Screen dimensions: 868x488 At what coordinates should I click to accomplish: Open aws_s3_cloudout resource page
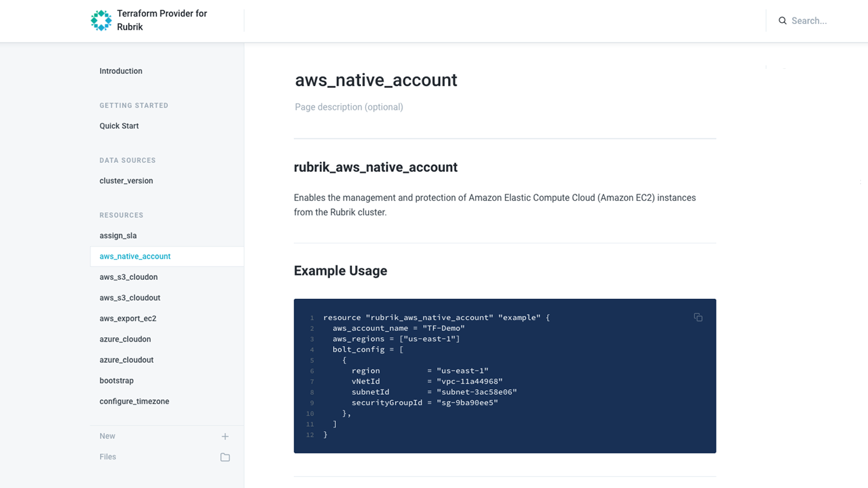pyautogui.click(x=130, y=298)
